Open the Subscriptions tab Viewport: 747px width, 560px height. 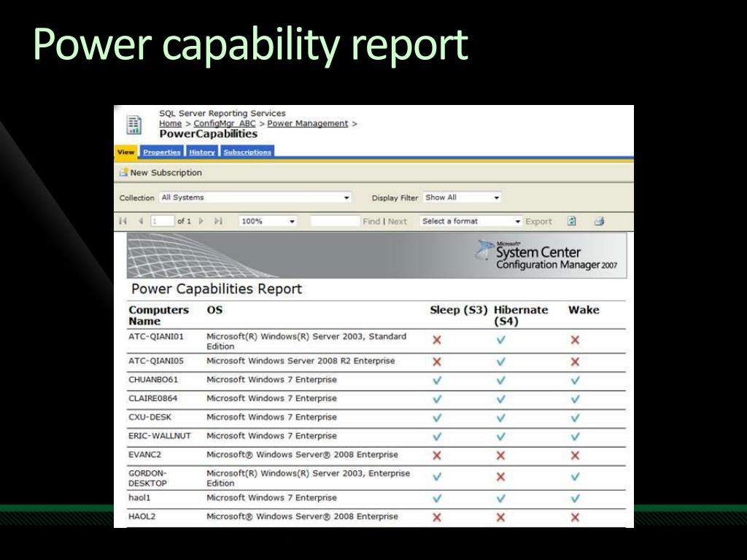point(247,152)
